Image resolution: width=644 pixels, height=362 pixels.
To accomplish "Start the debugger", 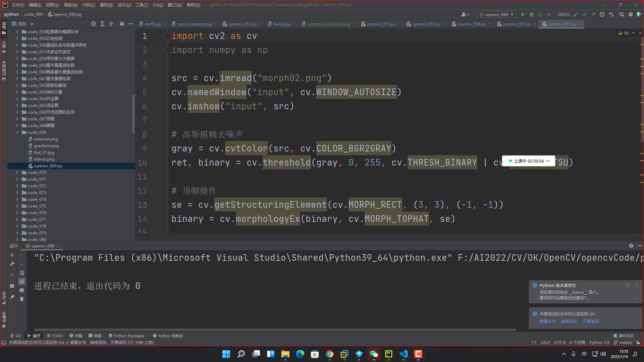I will click(532, 14).
